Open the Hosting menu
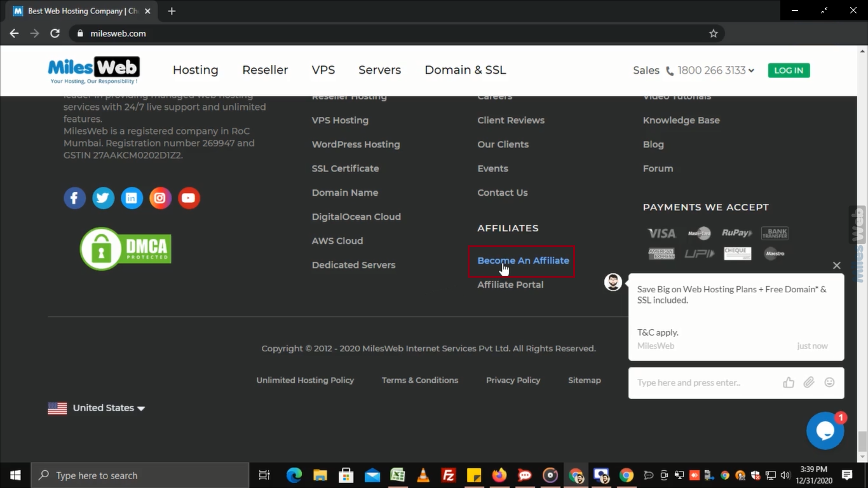The image size is (868, 488). click(196, 71)
